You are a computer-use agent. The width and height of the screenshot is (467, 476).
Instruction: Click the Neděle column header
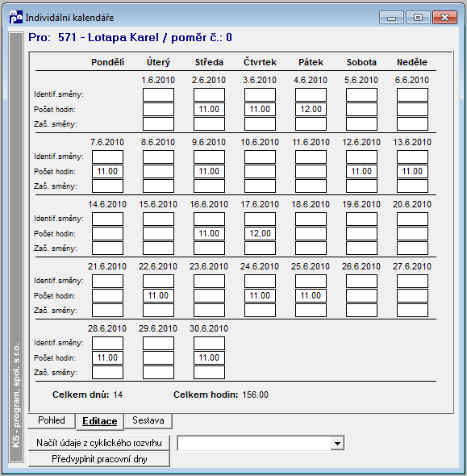412,62
